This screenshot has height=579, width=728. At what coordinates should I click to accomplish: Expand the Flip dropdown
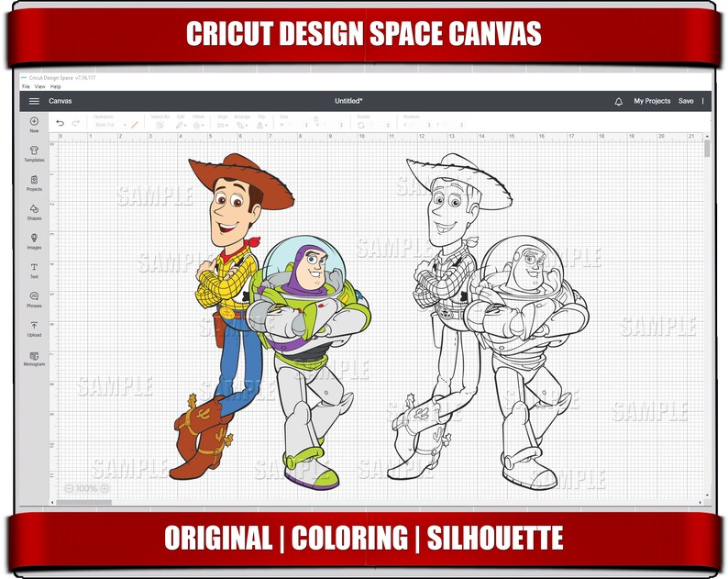(261, 125)
